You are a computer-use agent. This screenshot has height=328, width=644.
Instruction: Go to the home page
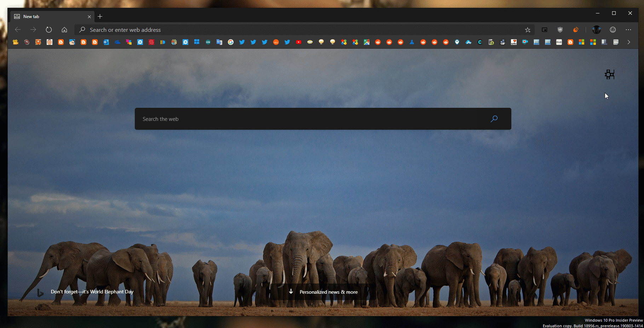[x=64, y=30]
